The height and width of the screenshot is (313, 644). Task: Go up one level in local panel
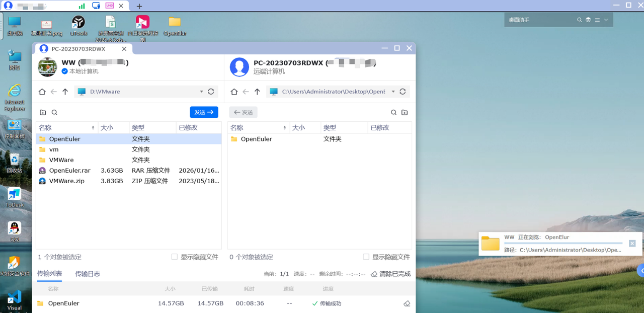[65, 92]
